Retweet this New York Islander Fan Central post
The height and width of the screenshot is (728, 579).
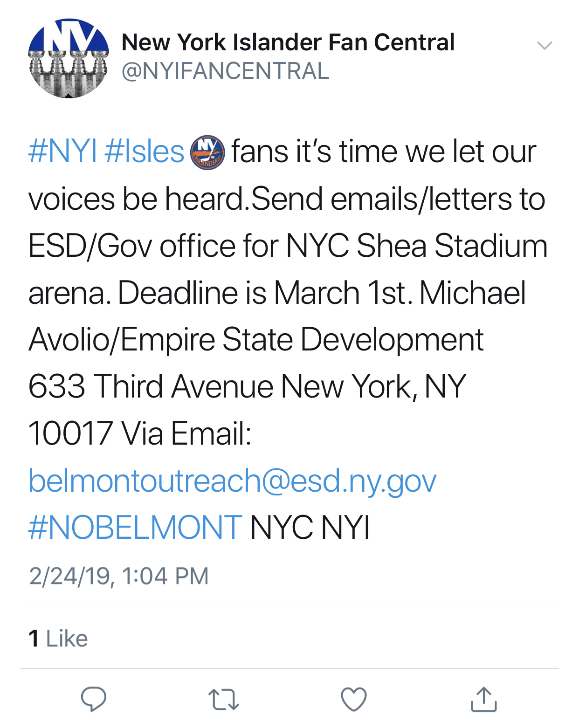coord(223,700)
